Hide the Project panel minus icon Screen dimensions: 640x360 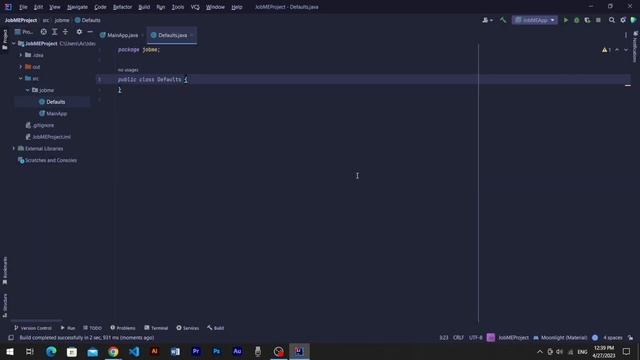(x=90, y=32)
